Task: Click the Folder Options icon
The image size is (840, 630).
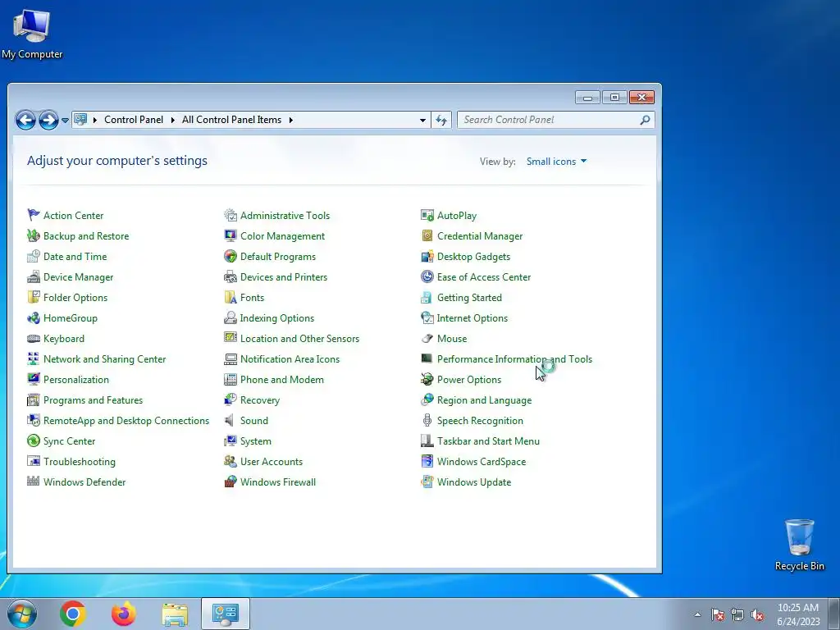Action: [x=33, y=297]
